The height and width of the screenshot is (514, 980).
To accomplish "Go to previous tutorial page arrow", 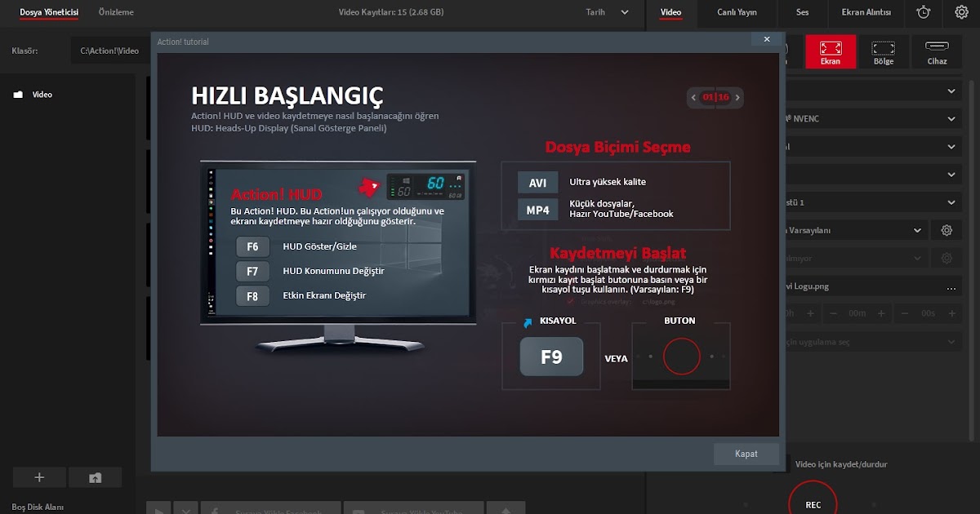I will pyautogui.click(x=693, y=97).
